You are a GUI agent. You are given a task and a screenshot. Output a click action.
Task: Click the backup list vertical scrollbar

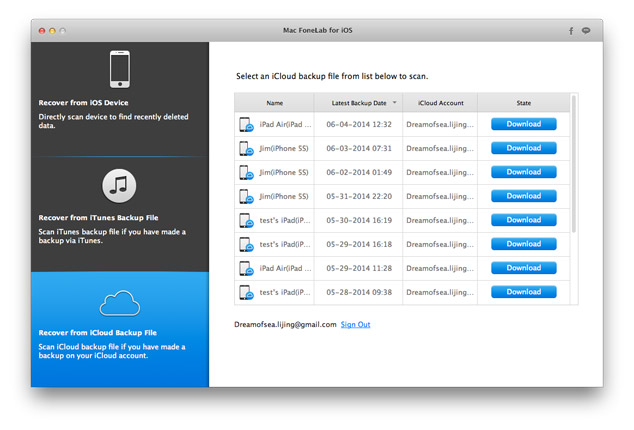pyautogui.click(x=573, y=164)
